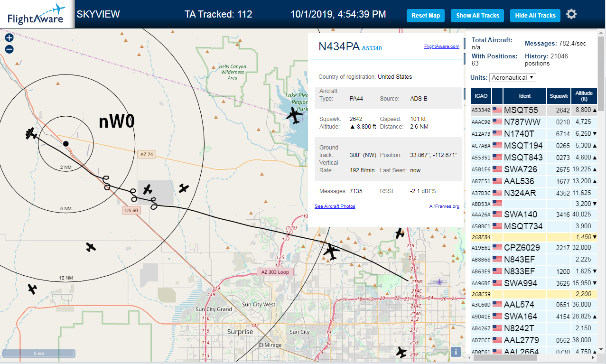The width and height of the screenshot is (606, 364).
Task: Sort table by Ident column header
Action: [x=525, y=96]
